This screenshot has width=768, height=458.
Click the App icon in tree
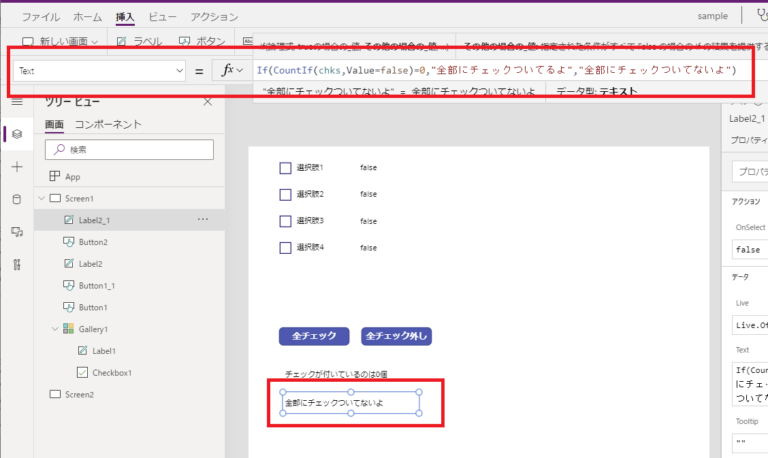click(x=55, y=176)
